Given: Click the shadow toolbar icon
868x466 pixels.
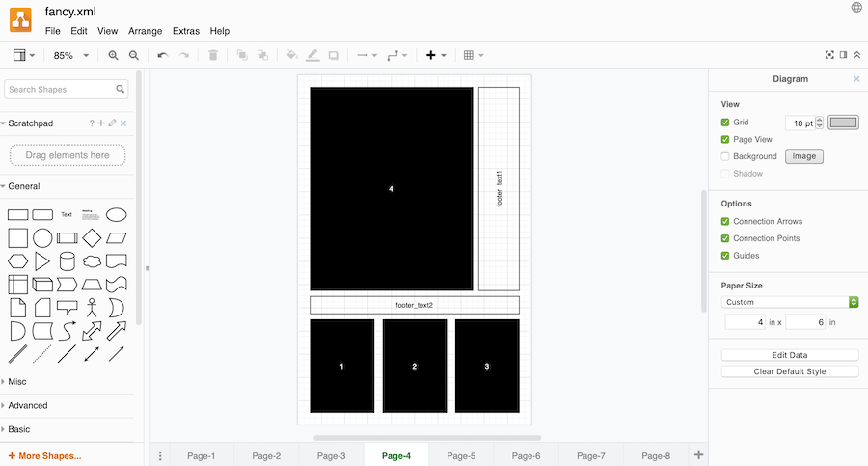Looking at the screenshot, I should (x=334, y=55).
